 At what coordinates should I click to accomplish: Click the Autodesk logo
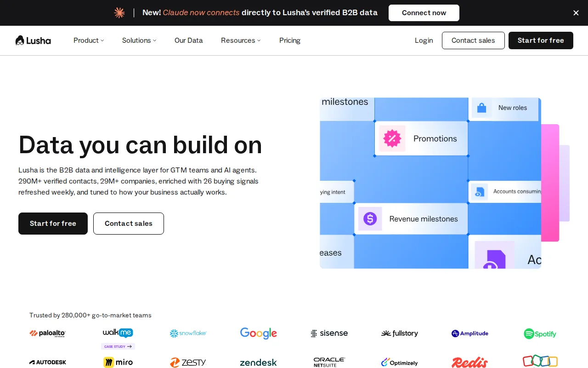coord(48,362)
